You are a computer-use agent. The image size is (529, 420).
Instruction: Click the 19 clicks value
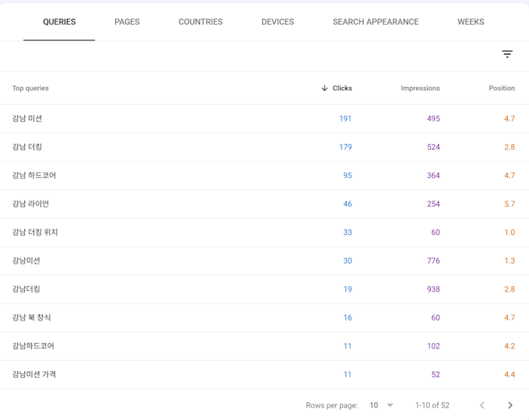(348, 289)
